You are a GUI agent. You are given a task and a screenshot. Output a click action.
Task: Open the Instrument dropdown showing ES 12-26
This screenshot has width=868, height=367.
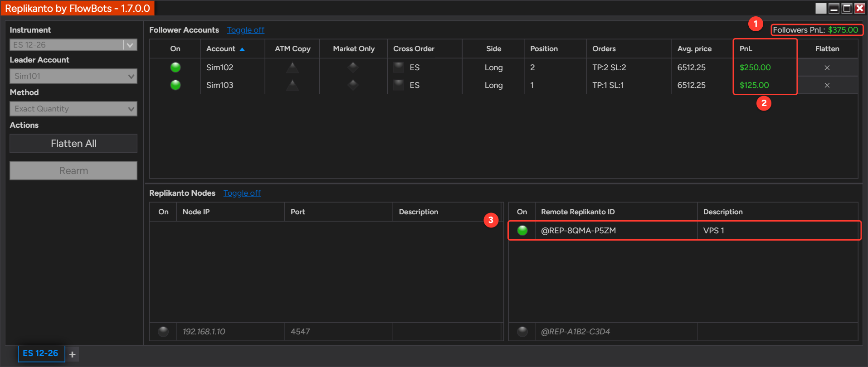73,45
